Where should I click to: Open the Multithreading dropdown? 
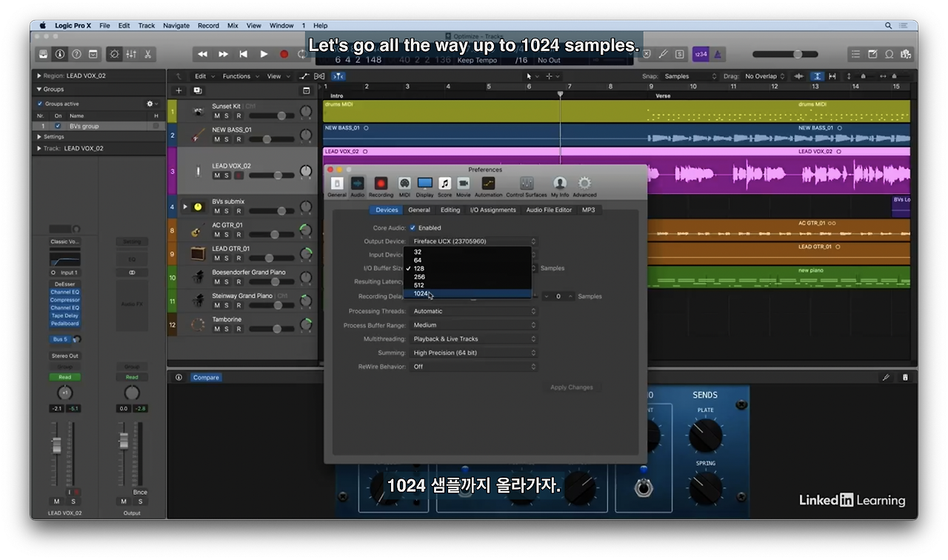coord(473,339)
